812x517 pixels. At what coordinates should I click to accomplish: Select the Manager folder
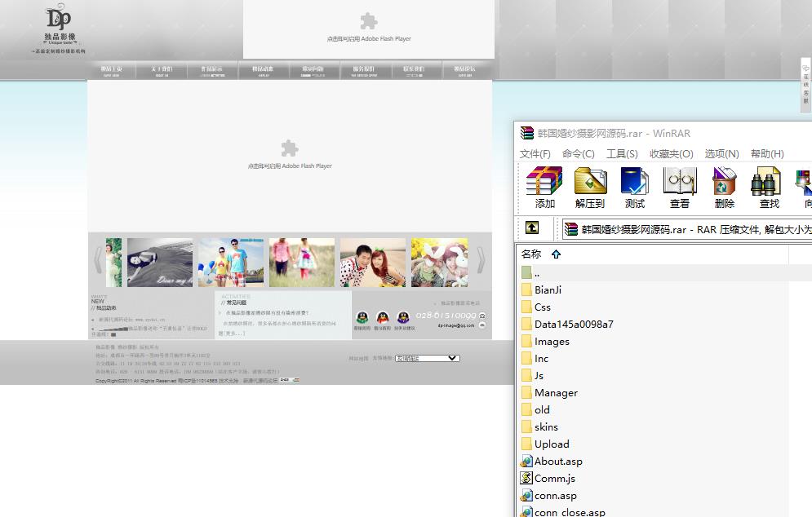549,392
